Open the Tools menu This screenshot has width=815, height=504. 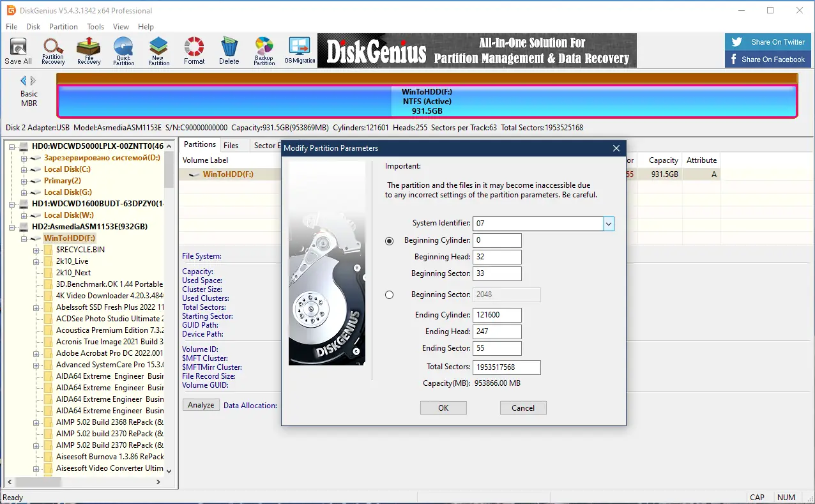pos(96,27)
